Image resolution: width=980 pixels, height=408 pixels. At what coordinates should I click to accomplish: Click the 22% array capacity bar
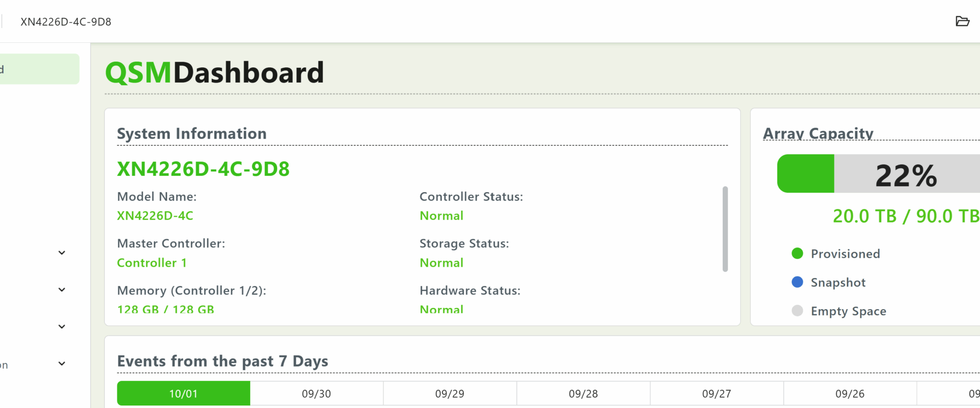coord(878,174)
